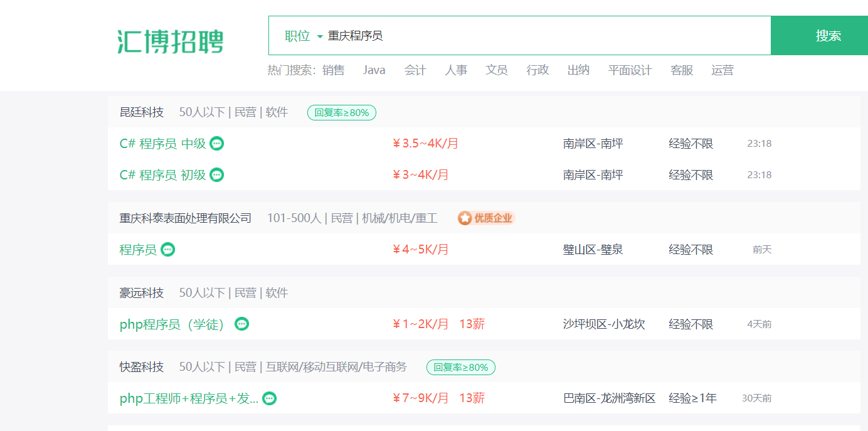Click the 汇博招聘 logo
The image size is (868, 431).
(171, 41)
